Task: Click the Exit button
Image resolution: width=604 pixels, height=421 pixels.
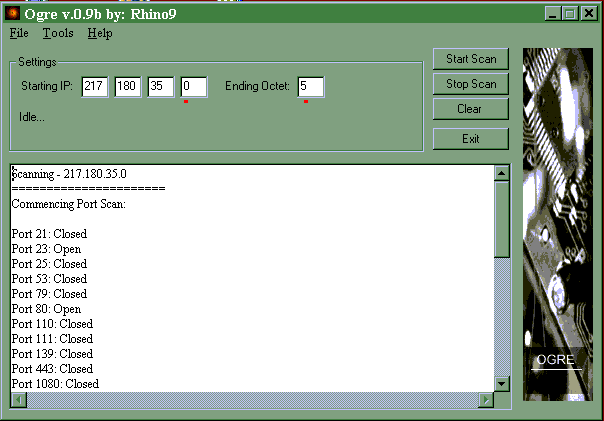Action: 470,139
